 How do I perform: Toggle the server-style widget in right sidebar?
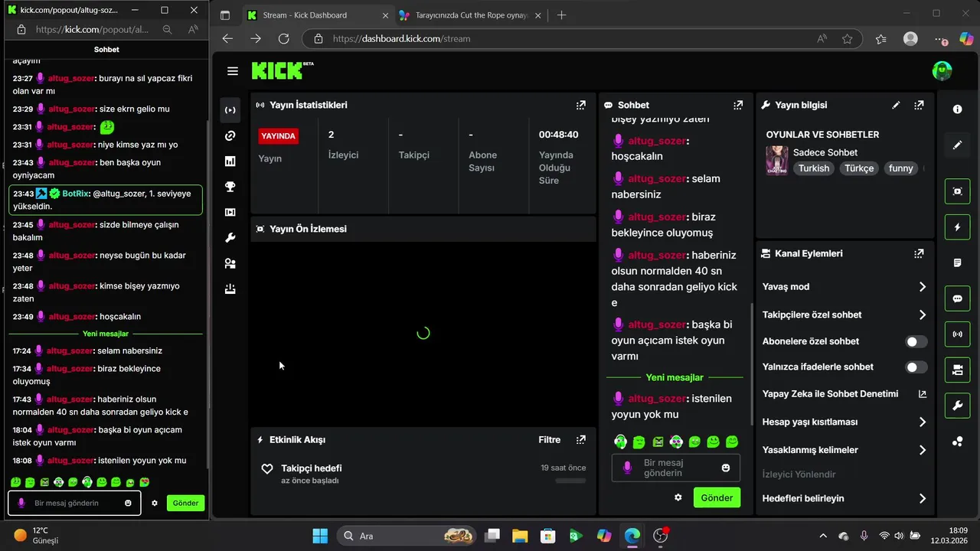957,370
